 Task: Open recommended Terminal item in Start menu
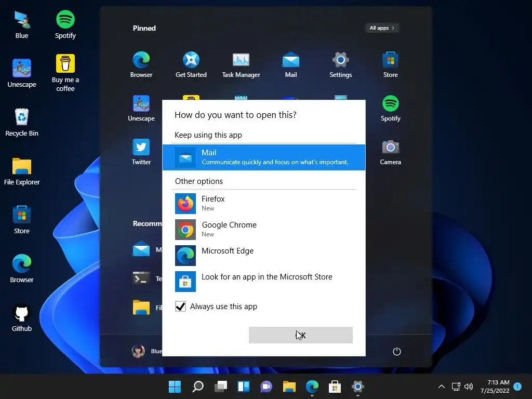pos(147,278)
